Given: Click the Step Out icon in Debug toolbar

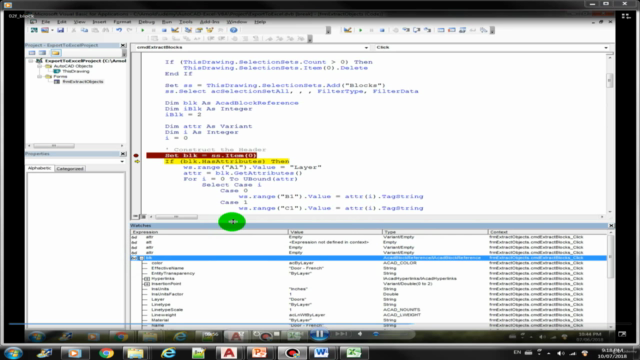Looking at the screenshot, I should pyautogui.click(x=427, y=30).
